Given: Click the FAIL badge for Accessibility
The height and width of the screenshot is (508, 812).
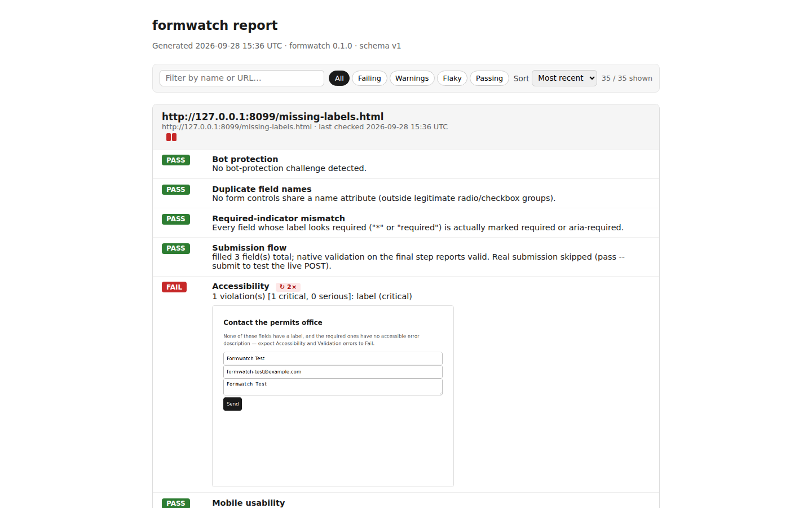Looking at the screenshot, I should pos(174,287).
